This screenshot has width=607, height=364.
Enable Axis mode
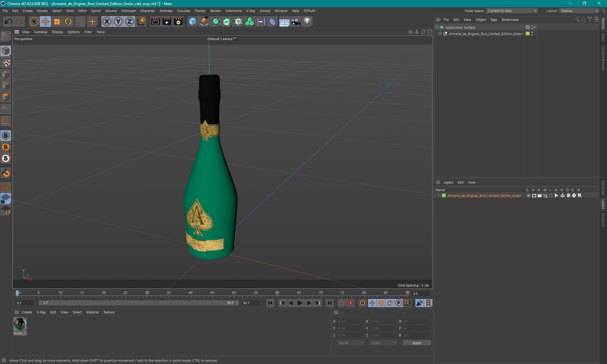pos(6,121)
